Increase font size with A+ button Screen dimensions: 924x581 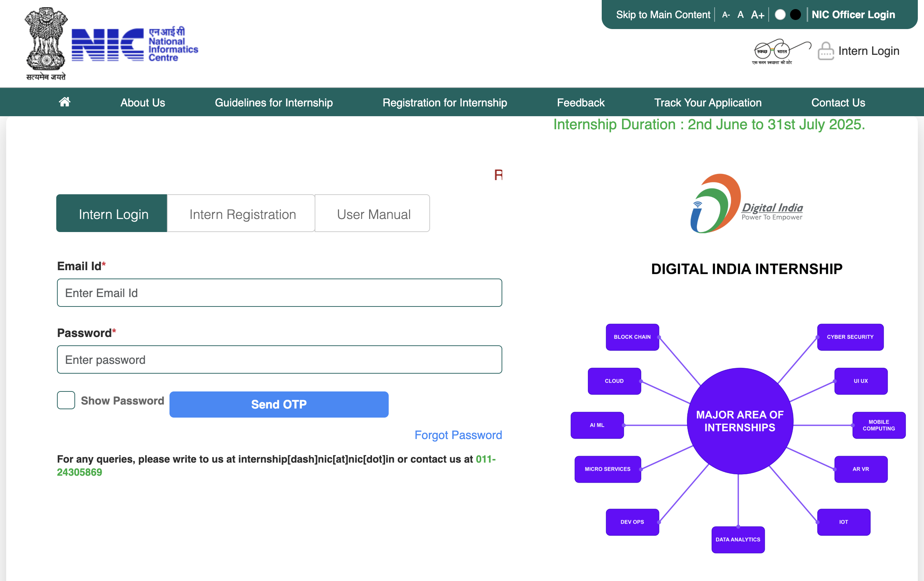point(757,15)
